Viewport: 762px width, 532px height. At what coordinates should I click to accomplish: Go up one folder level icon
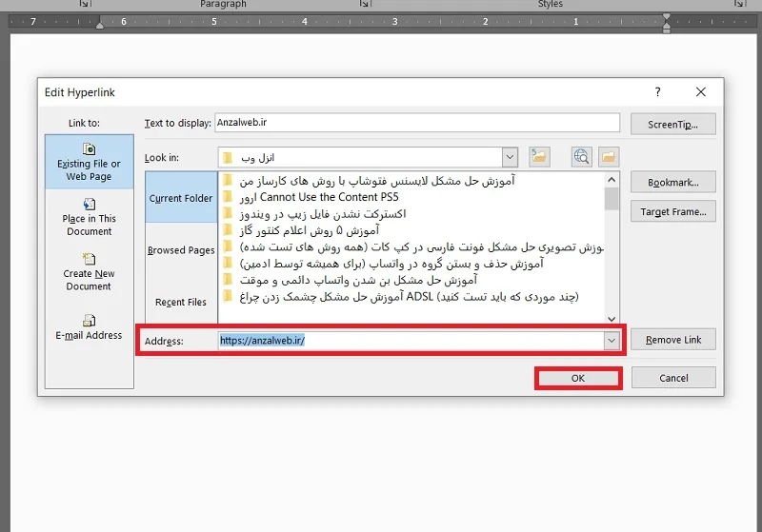pyautogui.click(x=539, y=157)
